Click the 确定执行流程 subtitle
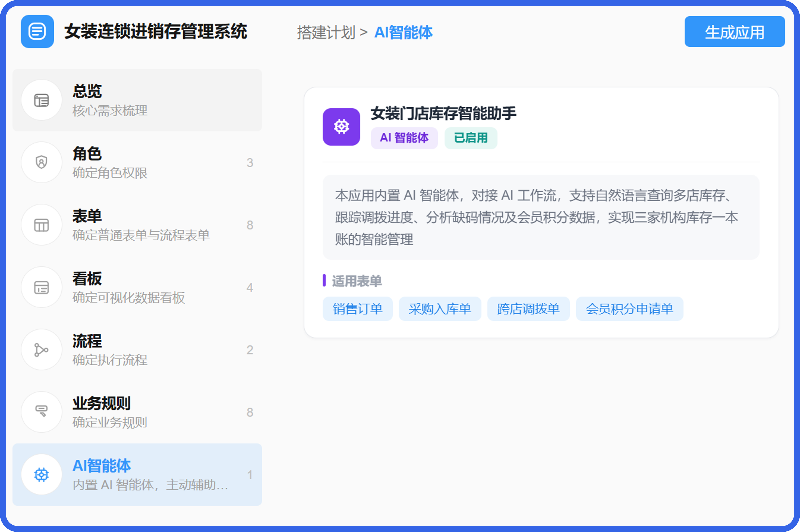The width and height of the screenshot is (800, 532). tap(110, 360)
